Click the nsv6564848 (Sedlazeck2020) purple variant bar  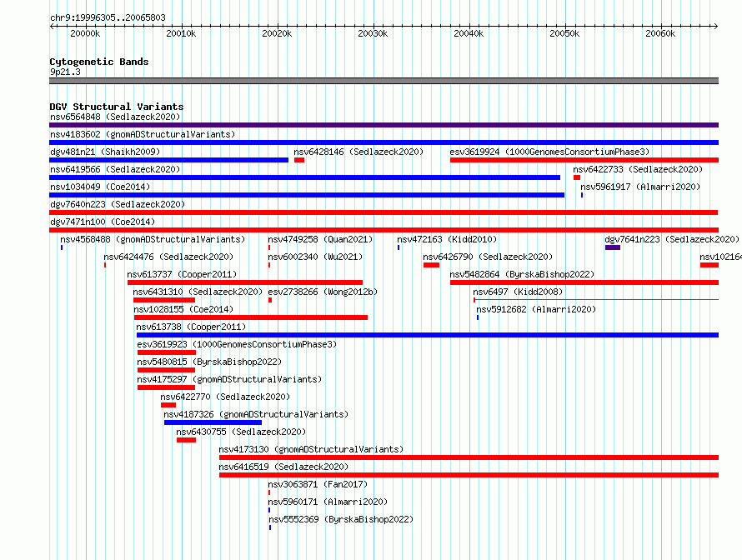coord(384,125)
